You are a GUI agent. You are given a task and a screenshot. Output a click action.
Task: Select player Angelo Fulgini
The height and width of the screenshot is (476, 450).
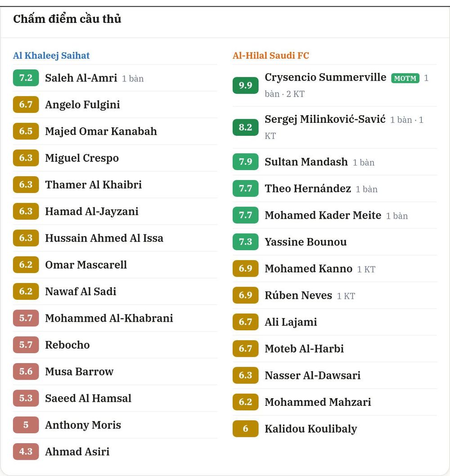click(83, 105)
